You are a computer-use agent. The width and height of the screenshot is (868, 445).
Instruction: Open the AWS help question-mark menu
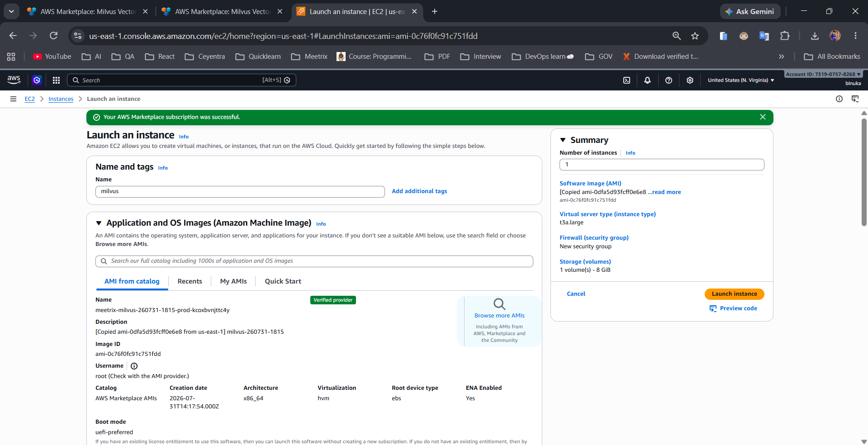click(669, 80)
